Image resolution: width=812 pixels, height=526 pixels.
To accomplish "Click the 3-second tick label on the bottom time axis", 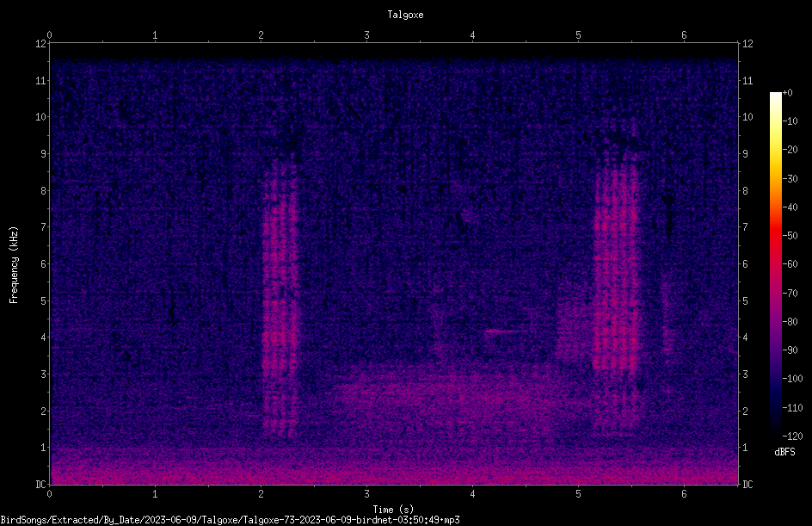I will (x=366, y=494).
